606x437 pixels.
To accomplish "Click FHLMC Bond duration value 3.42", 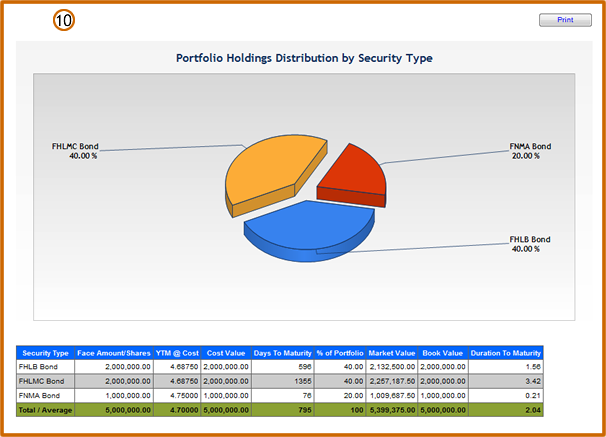I will tap(506, 381).
